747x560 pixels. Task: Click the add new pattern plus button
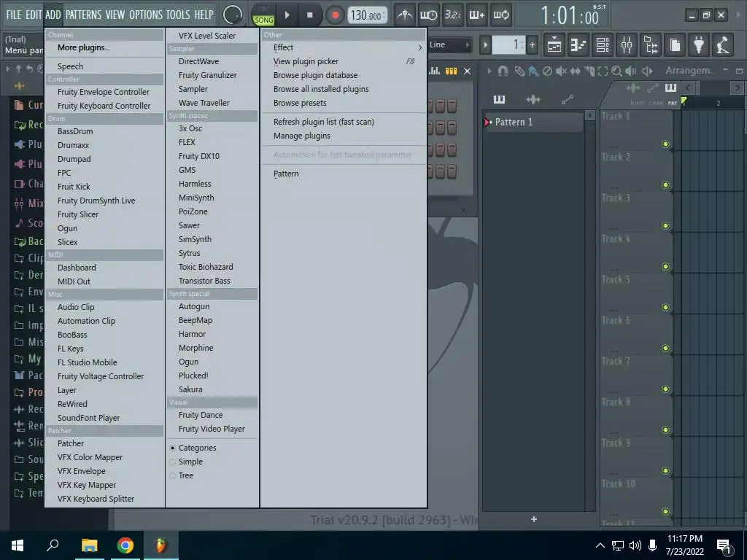[533, 519]
